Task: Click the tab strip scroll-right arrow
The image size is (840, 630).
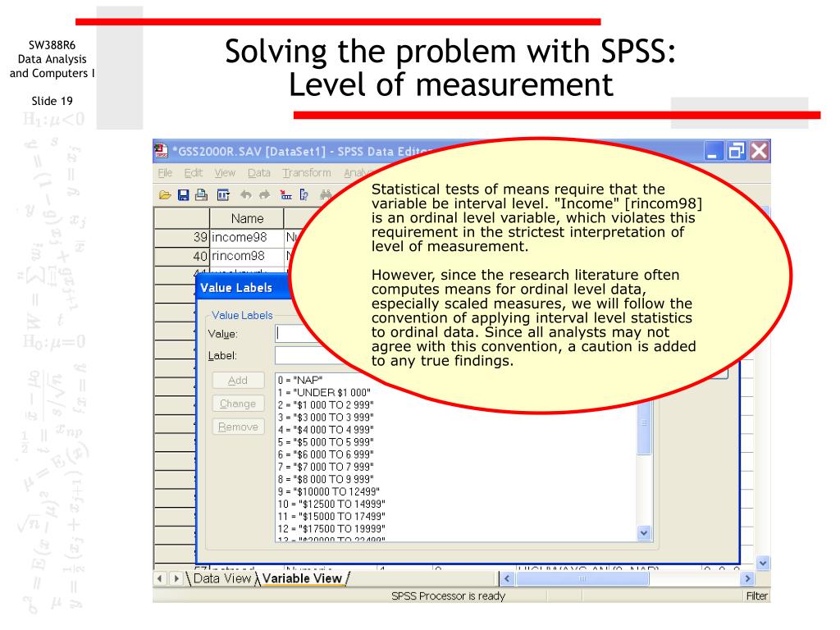Action: pos(176,578)
